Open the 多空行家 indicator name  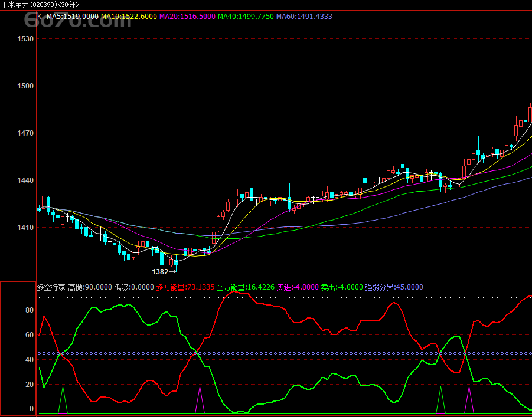[x=51, y=287]
